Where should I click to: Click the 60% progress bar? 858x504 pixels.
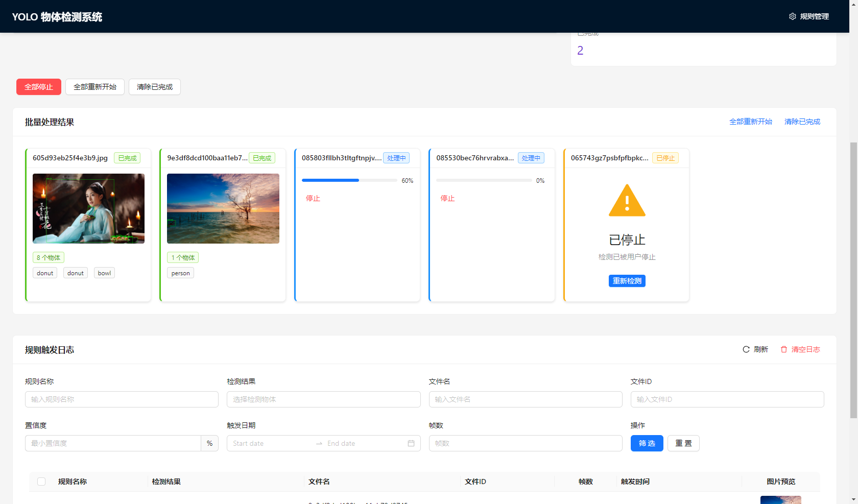click(x=349, y=180)
